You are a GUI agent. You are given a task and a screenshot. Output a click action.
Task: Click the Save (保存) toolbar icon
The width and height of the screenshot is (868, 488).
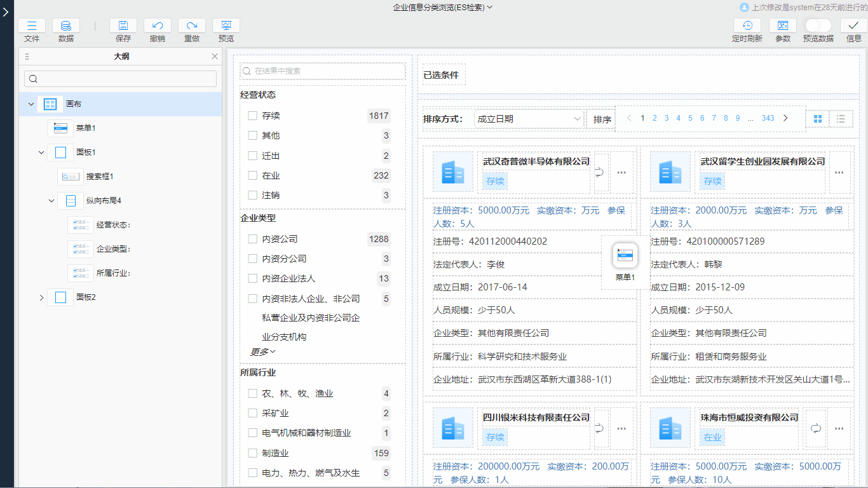click(x=123, y=26)
